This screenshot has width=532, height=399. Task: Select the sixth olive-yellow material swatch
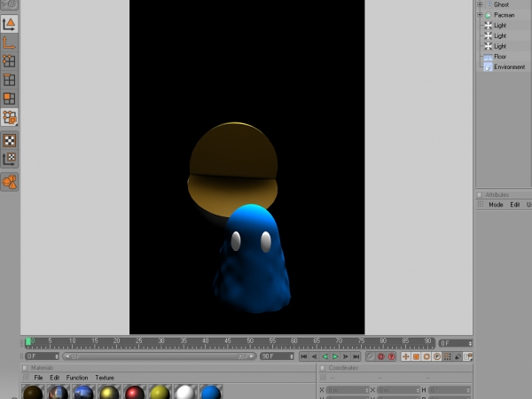pyautogui.click(x=160, y=392)
